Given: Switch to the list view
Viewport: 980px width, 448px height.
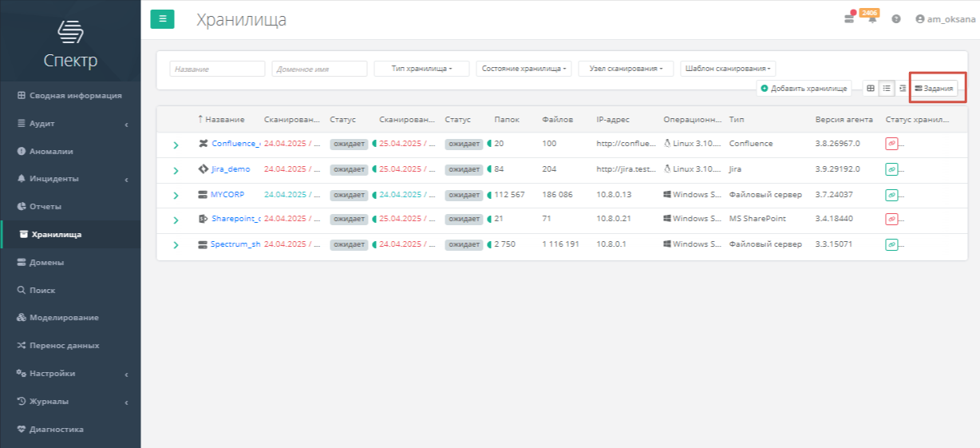Looking at the screenshot, I should point(887,88).
